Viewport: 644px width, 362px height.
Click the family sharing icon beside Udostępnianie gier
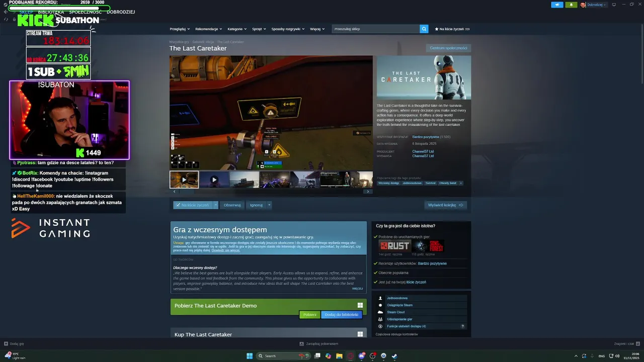[380, 319]
